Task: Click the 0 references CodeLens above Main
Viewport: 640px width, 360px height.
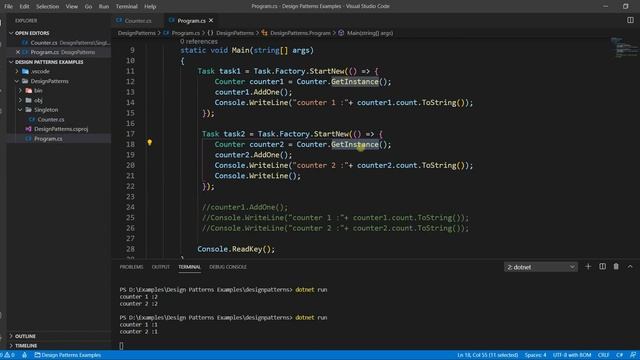Action: click(x=199, y=41)
